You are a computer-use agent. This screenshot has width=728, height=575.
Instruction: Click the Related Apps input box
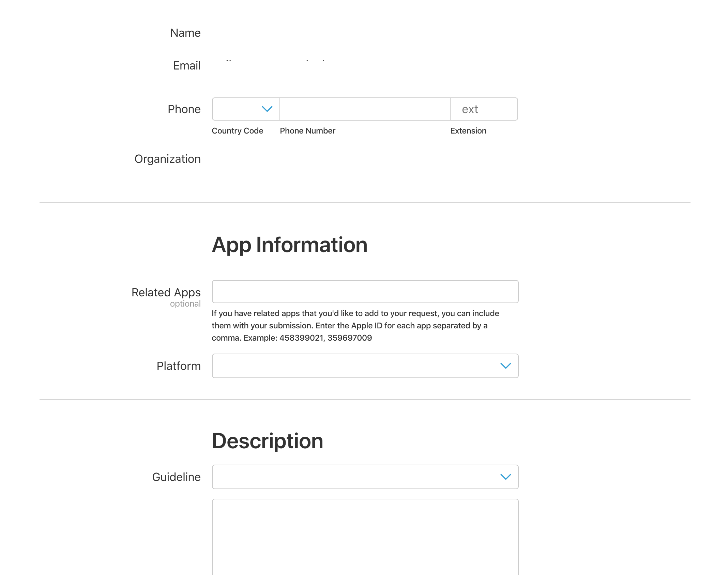(365, 292)
